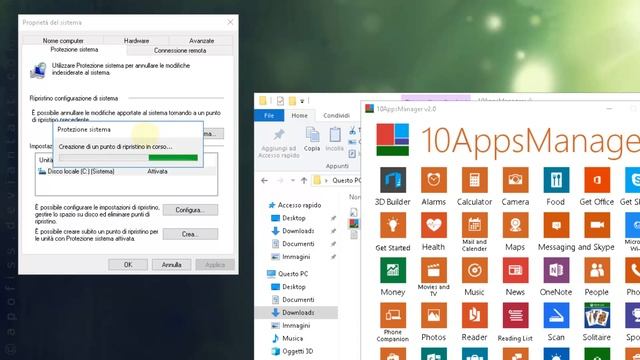Open the Condividi ribbon tab
This screenshot has width=640, height=360.
point(336,116)
